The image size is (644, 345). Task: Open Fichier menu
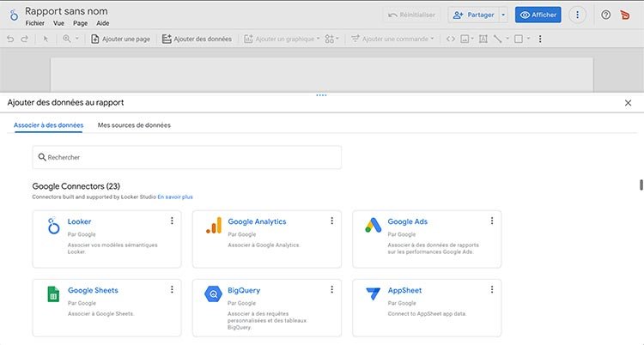coord(35,23)
